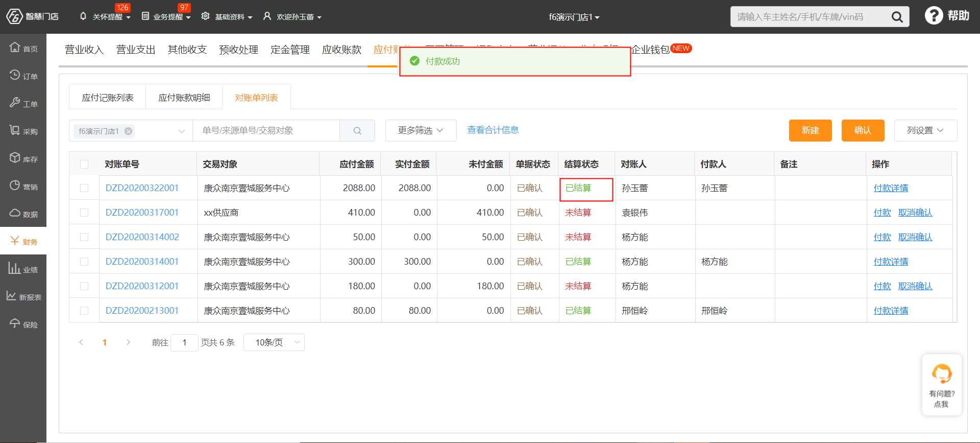Open statement DZD20200213001 link
The image size is (980, 443).
click(x=142, y=311)
